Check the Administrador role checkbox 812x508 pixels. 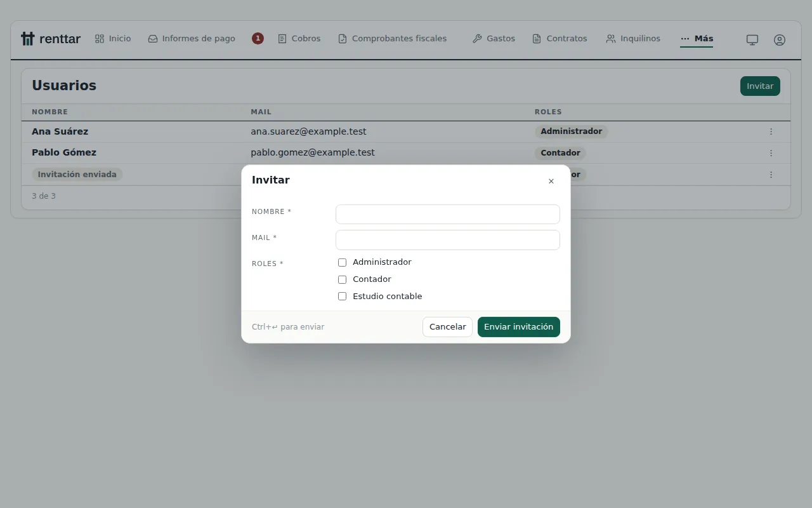point(342,262)
